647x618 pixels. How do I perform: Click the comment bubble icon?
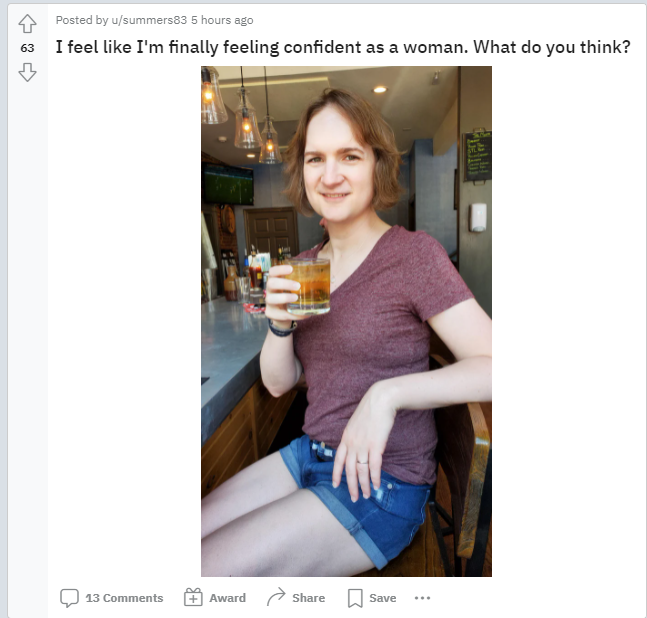coord(69,598)
